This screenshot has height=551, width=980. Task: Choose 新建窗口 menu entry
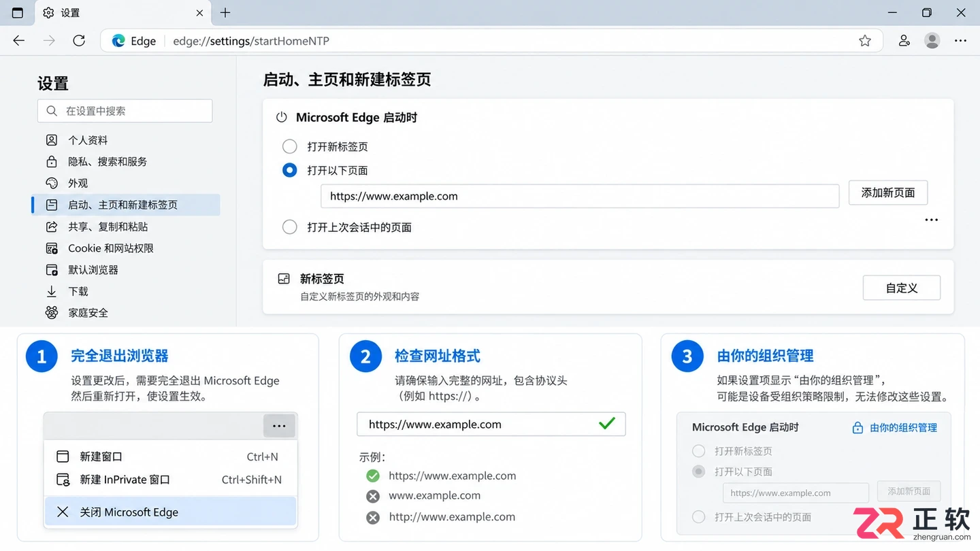(170, 456)
